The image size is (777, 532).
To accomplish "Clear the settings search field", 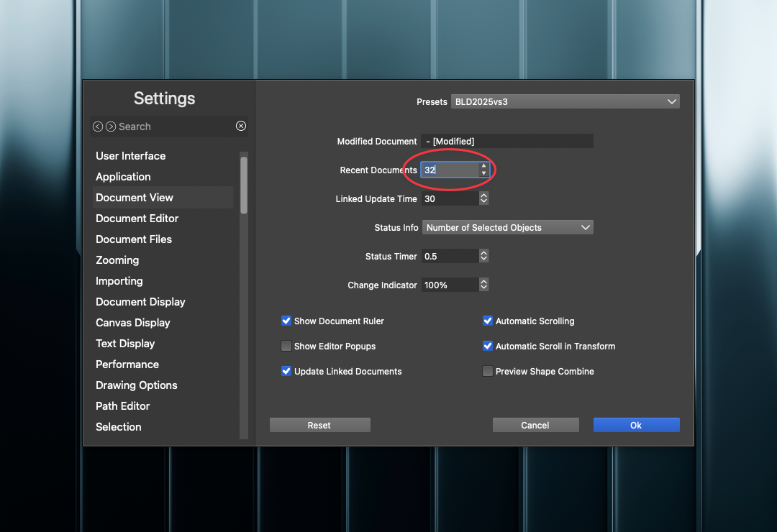I will pyautogui.click(x=241, y=126).
